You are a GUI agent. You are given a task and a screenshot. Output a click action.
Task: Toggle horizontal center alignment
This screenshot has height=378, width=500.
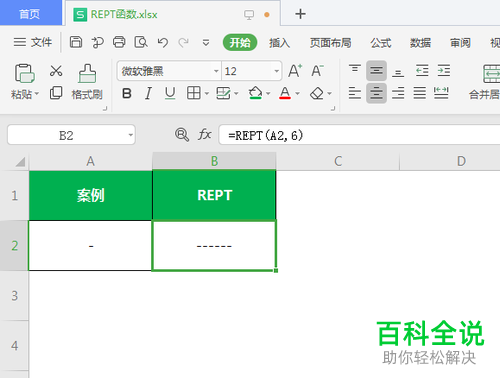pos(376,93)
